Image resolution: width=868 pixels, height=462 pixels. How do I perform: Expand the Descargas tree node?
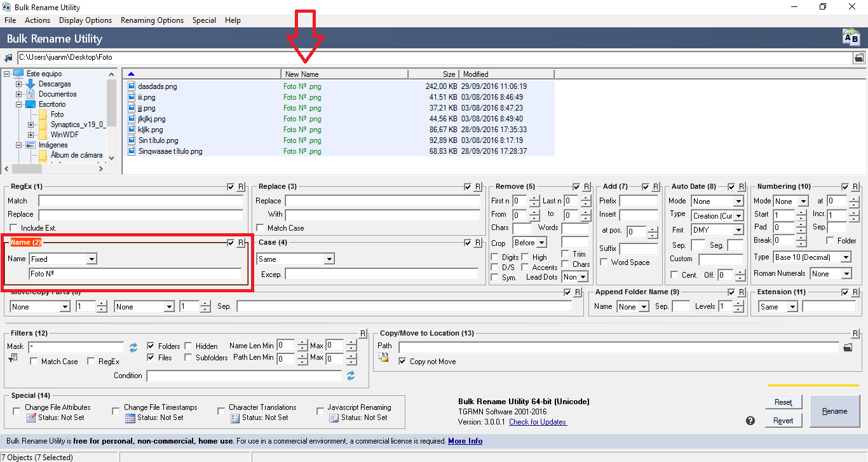[18, 84]
